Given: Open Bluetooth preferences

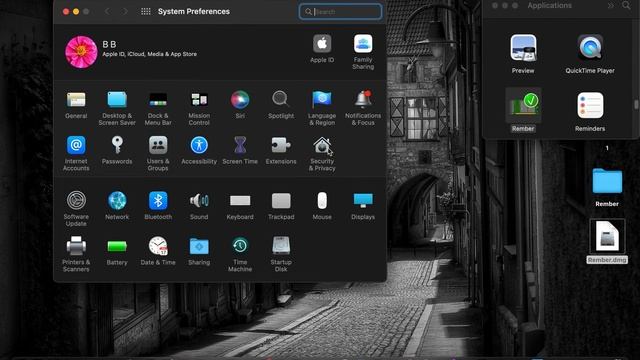Looking at the screenshot, I should pos(158,206).
